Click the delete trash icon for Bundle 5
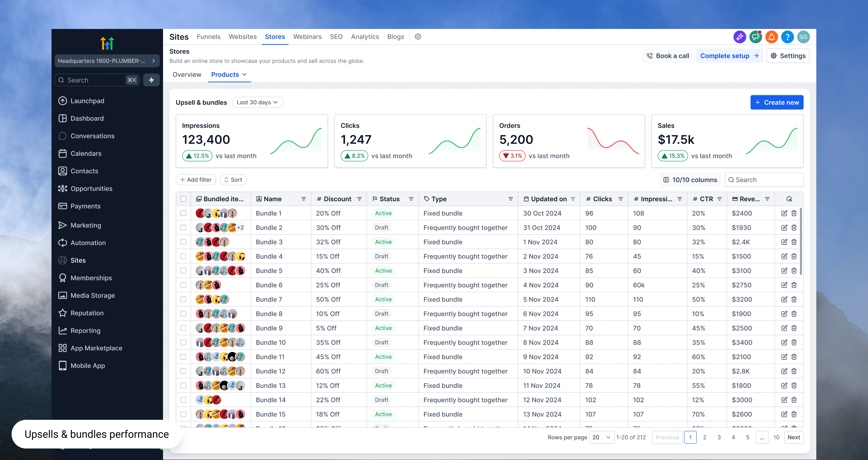Screen dimensions: 868x460 point(794,271)
